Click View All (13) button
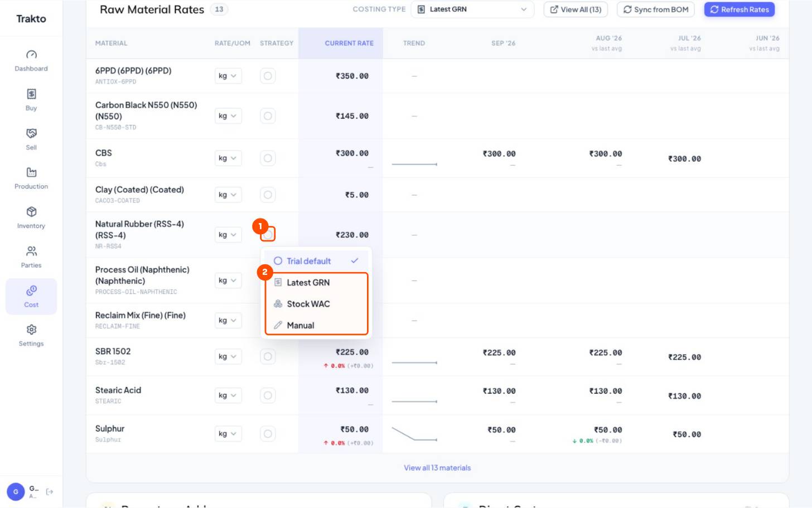This screenshot has height=508, width=812. tap(576, 9)
